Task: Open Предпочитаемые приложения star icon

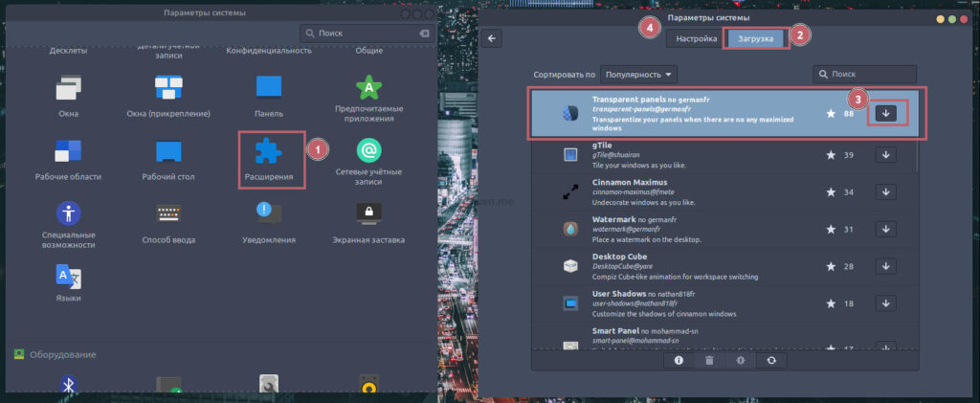Action: [x=369, y=88]
